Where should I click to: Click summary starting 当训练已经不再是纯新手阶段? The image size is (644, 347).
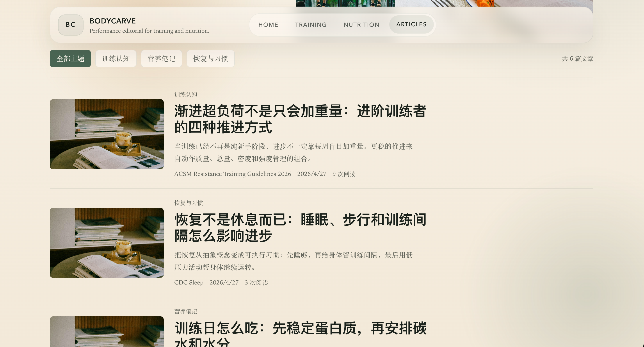(x=294, y=153)
